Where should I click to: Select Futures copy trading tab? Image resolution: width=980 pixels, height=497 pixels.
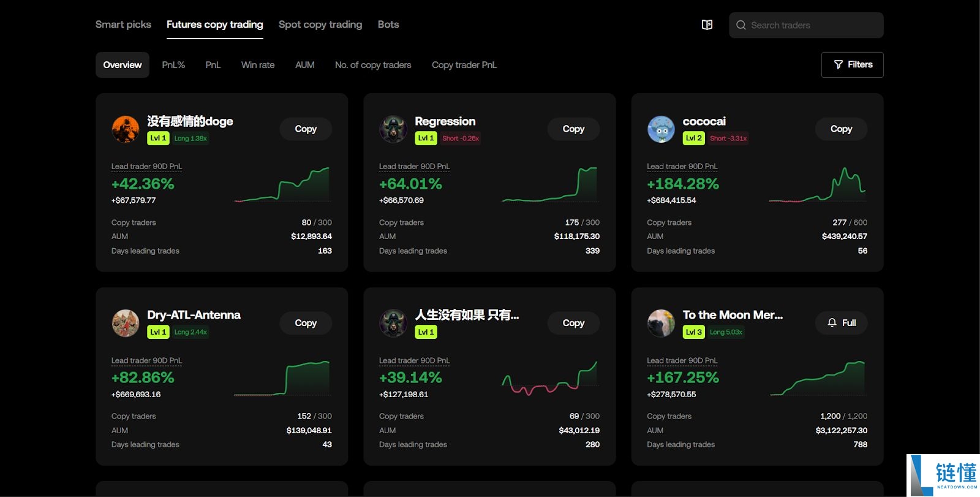tap(215, 25)
